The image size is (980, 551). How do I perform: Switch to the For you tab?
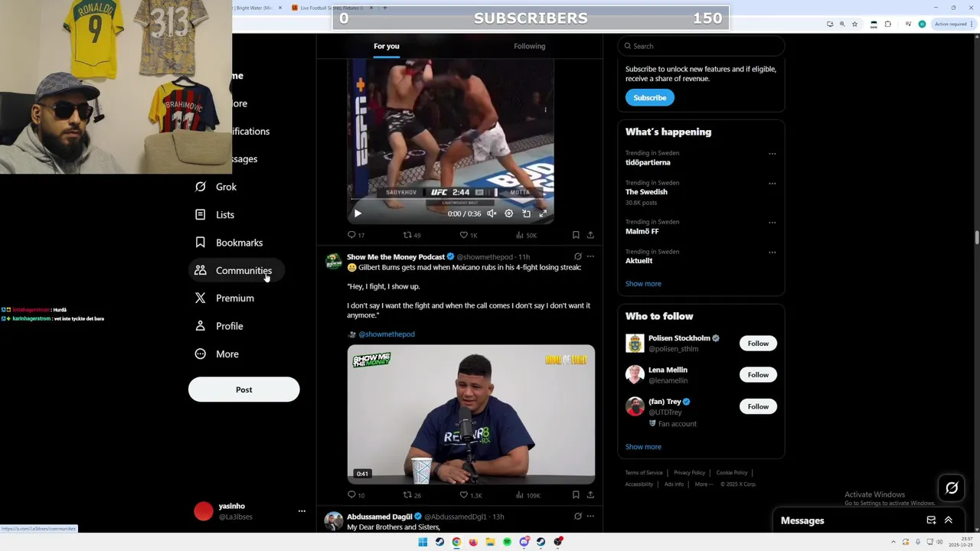(x=387, y=46)
